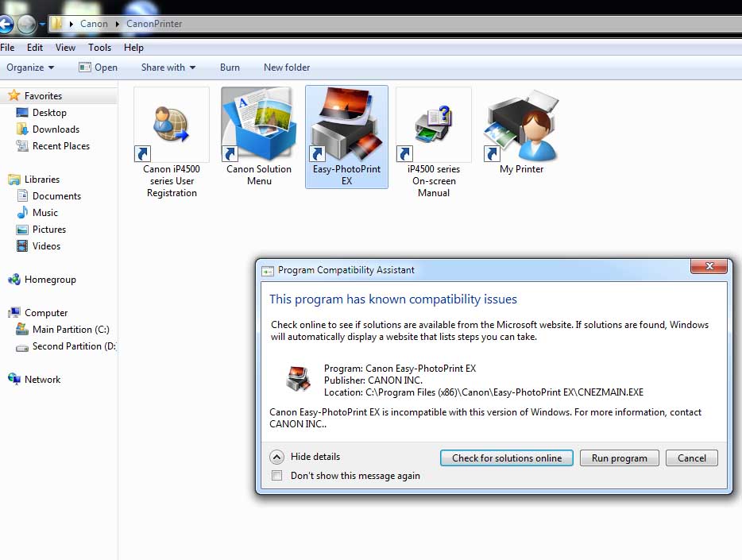
Task: Click the Run program button
Action: click(620, 458)
